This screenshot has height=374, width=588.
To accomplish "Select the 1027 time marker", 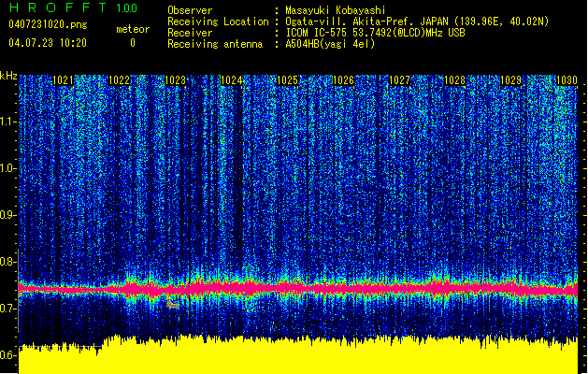I will pyautogui.click(x=399, y=81).
